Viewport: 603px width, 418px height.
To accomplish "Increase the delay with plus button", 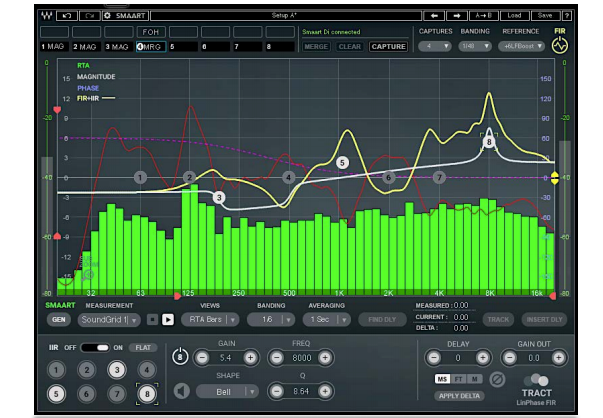I will coord(482,358).
